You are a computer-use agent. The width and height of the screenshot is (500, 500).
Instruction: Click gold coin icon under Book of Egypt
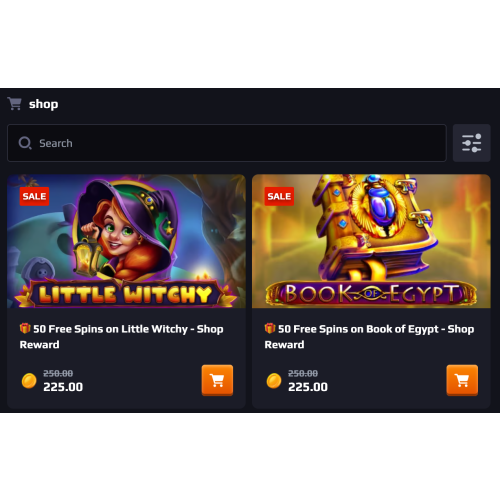tap(274, 381)
